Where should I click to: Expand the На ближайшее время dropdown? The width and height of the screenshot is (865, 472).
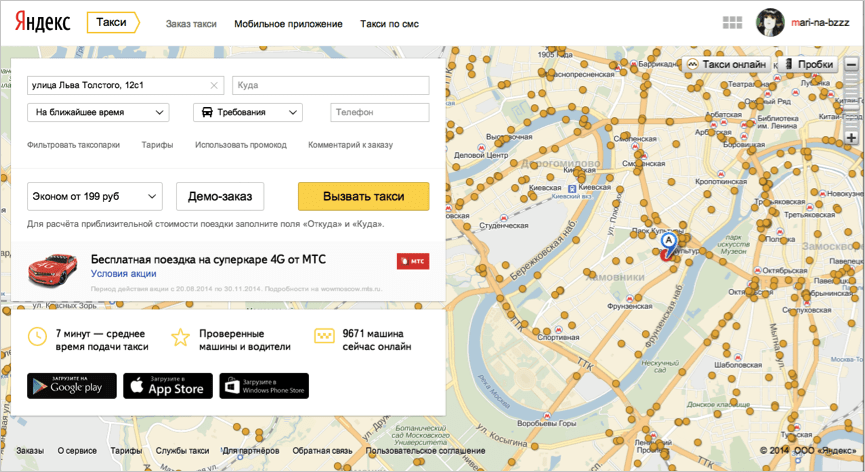(x=97, y=113)
